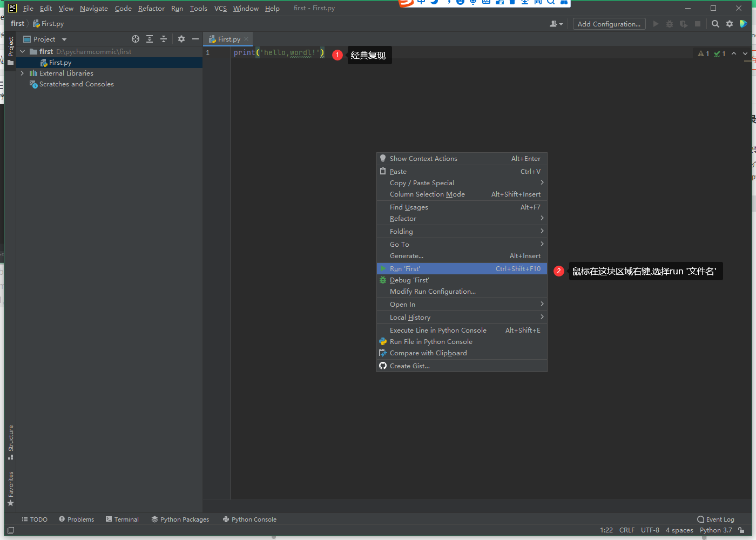The width and height of the screenshot is (756, 540).
Task: Open the Python Packages tool window
Action: [180, 519]
